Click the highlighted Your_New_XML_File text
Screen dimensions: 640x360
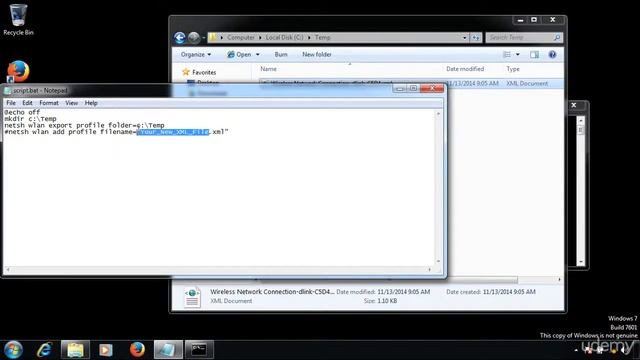pyautogui.click(x=173, y=132)
